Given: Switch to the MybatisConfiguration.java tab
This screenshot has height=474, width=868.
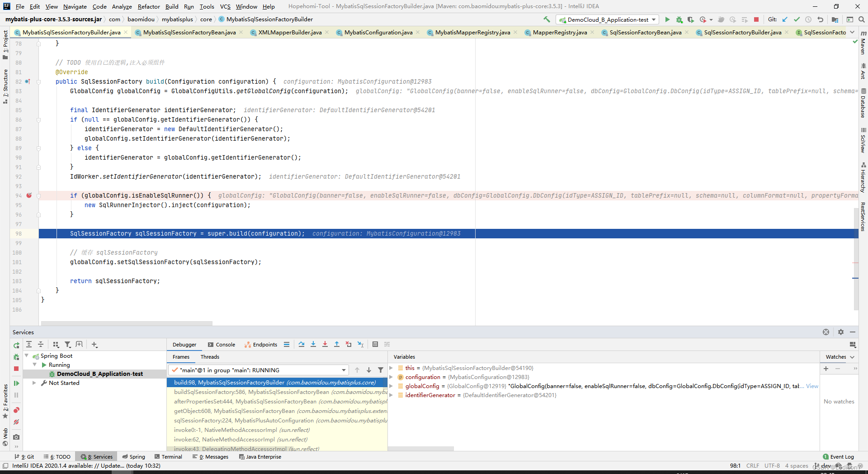Looking at the screenshot, I should point(378,32).
